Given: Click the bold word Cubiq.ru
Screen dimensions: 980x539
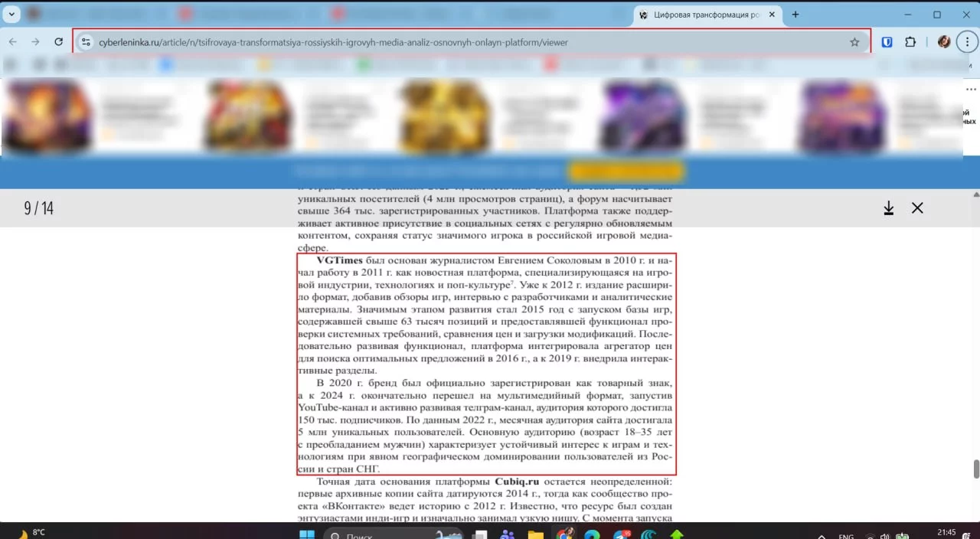Looking at the screenshot, I should tap(517, 482).
